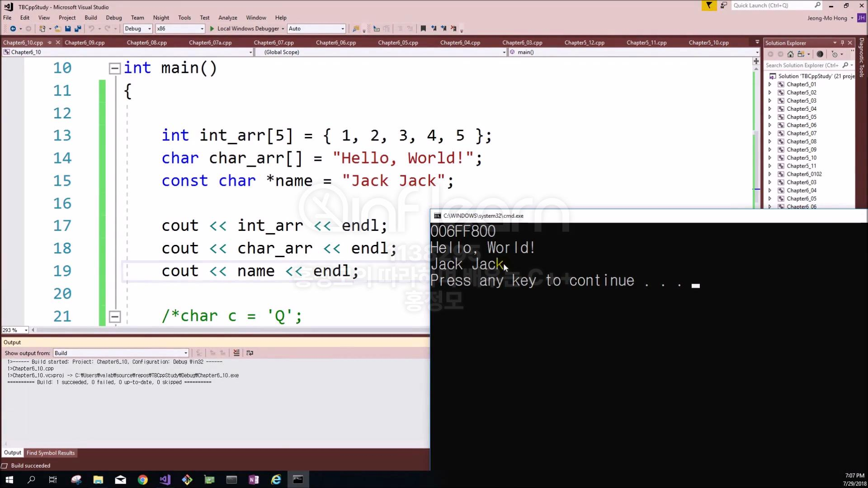Viewport: 868px width, 488px height.
Task: Open Visual Studio from the Windows taskbar
Action: (165, 479)
